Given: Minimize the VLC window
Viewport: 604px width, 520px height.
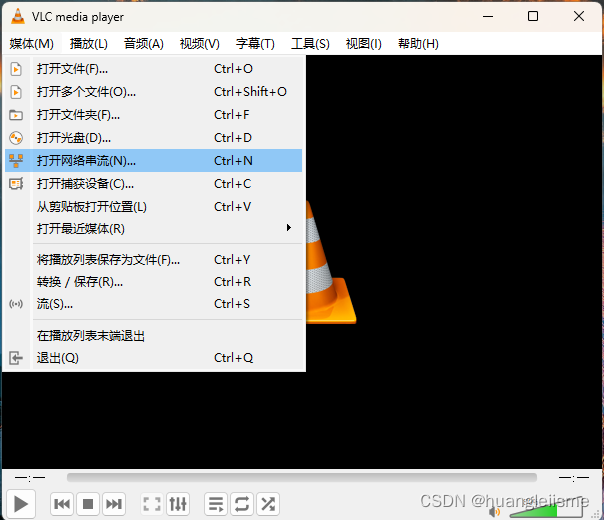Looking at the screenshot, I should coord(488,16).
